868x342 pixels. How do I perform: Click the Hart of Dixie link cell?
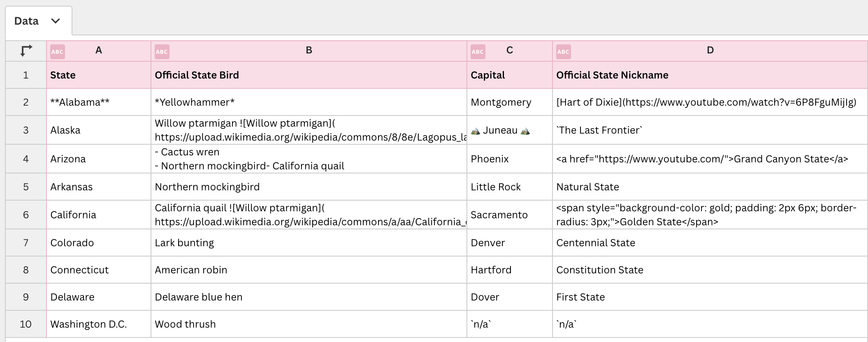pos(706,102)
